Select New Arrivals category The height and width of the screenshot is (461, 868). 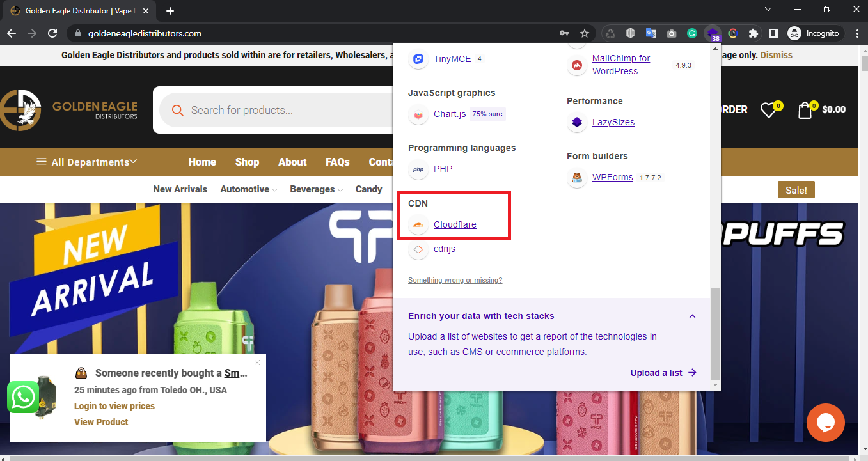coord(180,189)
